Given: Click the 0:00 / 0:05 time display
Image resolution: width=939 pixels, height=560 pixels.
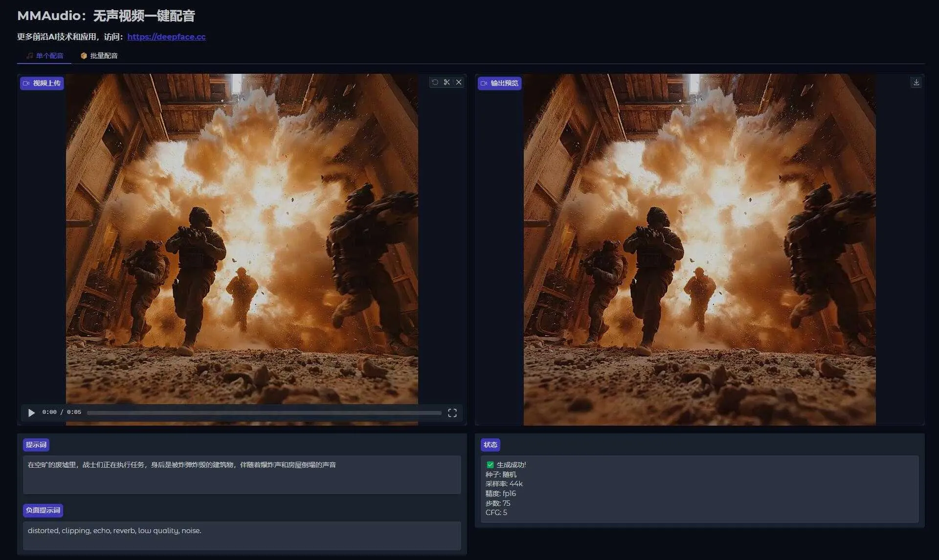Looking at the screenshot, I should 62,412.
